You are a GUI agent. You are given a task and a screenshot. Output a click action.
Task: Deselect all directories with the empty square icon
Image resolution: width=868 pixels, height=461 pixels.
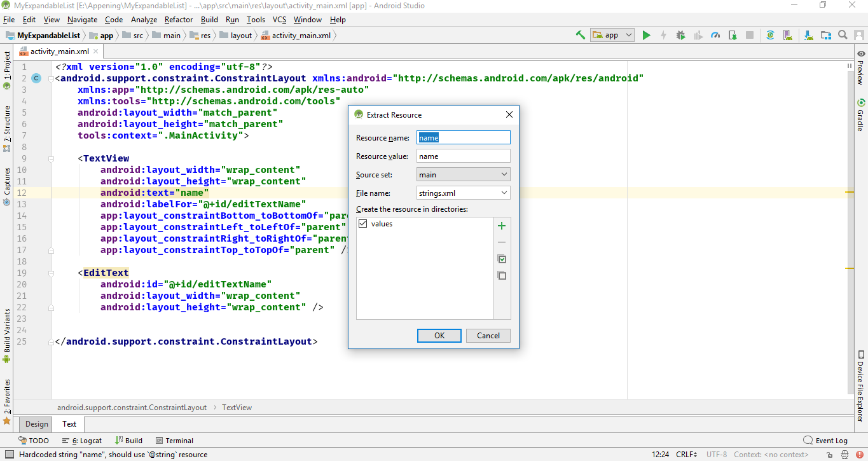pyautogui.click(x=502, y=275)
